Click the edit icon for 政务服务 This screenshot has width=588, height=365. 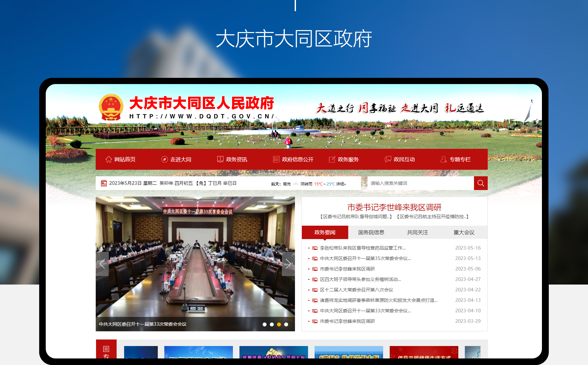[332, 159]
